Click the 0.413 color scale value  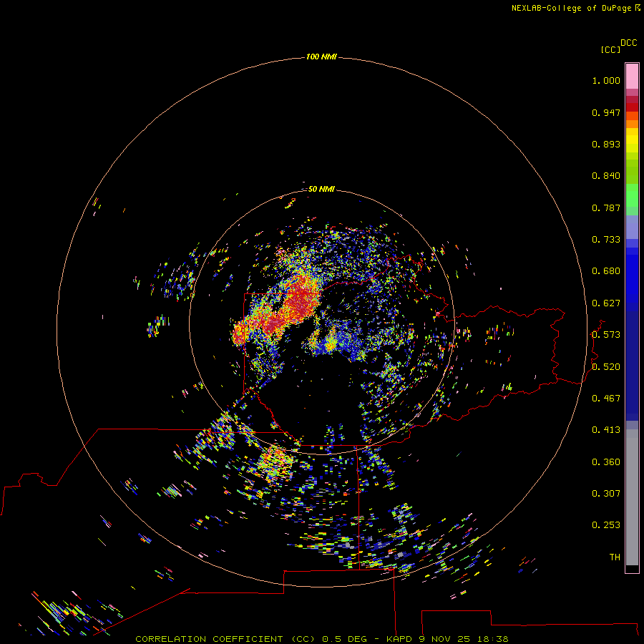point(606,430)
